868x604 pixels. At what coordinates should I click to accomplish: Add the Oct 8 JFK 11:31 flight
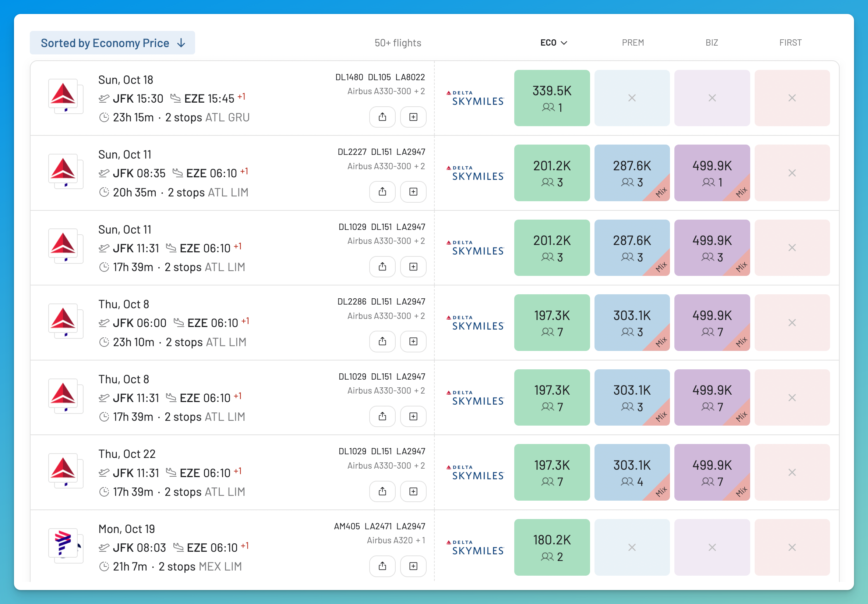click(413, 416)
